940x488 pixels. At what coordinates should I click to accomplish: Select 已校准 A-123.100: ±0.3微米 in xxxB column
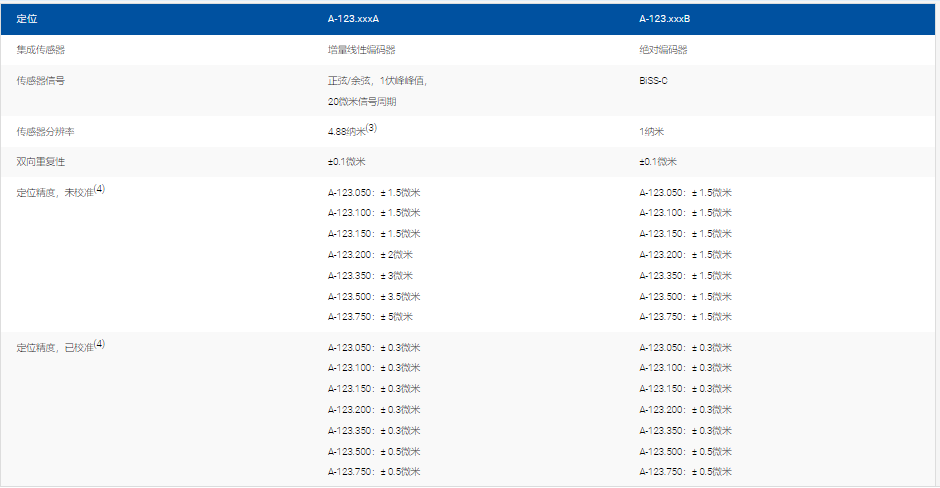click(x=685, y=367)
